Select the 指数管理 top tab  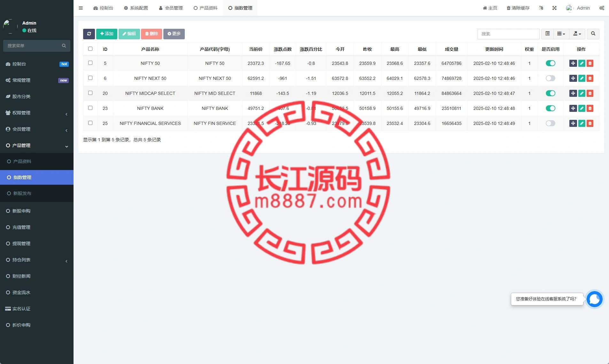240,8
